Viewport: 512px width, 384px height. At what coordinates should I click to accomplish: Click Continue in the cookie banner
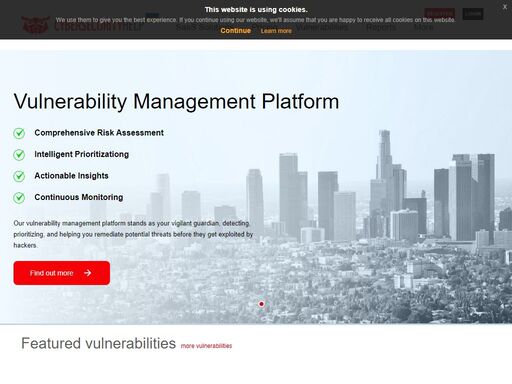tap(235, 31)
